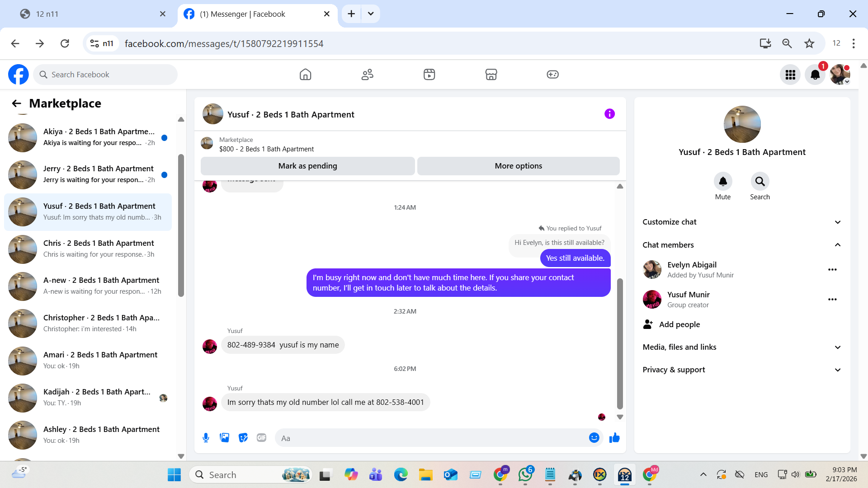The height and width of the screenshot is (488, 868).
Task: Send a thumbs-up like
Action: [614, 438]
